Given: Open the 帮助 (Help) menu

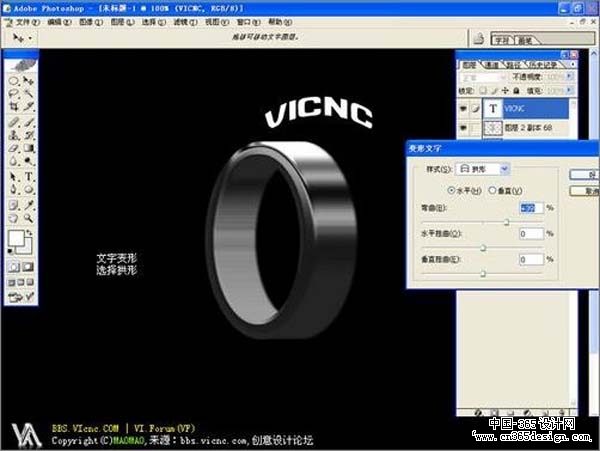Looking at the screenshot, I should tap(280, 22).
